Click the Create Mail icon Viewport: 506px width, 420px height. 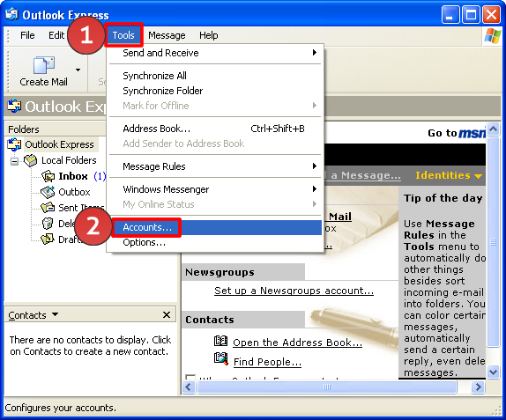tap(44, 65)
